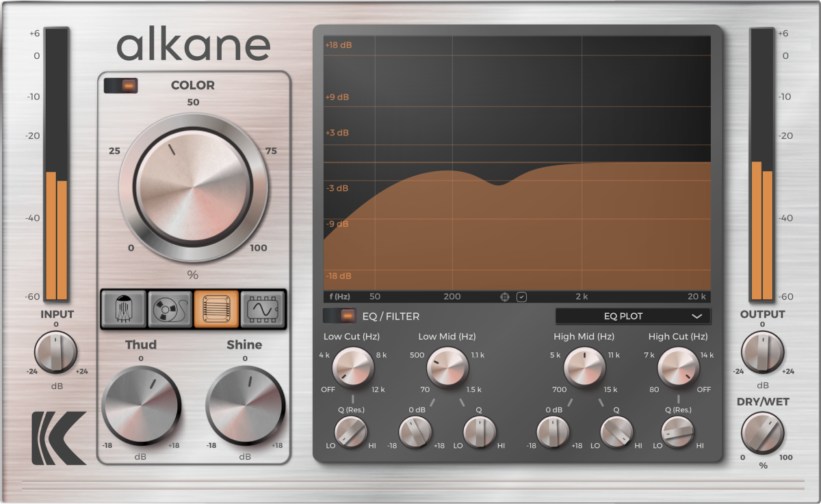
Task: Click the High Mid Q knob
Action: 617,432
